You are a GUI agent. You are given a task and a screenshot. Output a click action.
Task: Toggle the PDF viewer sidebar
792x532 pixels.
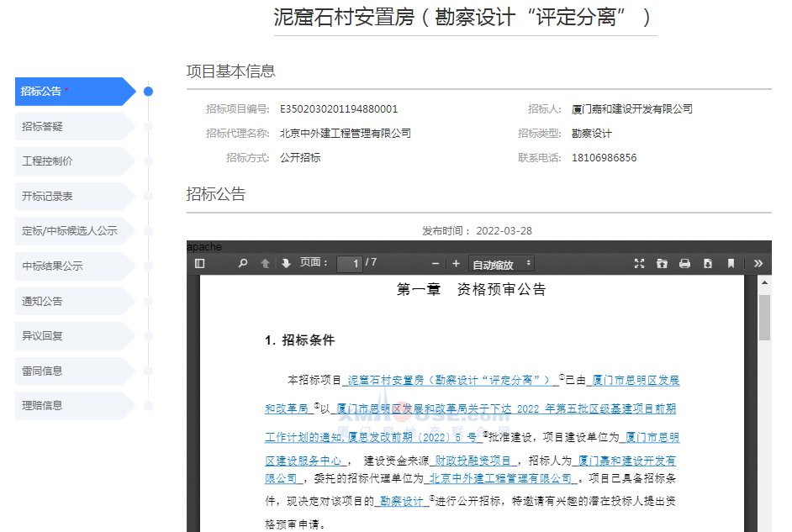[x=199, y=264]
